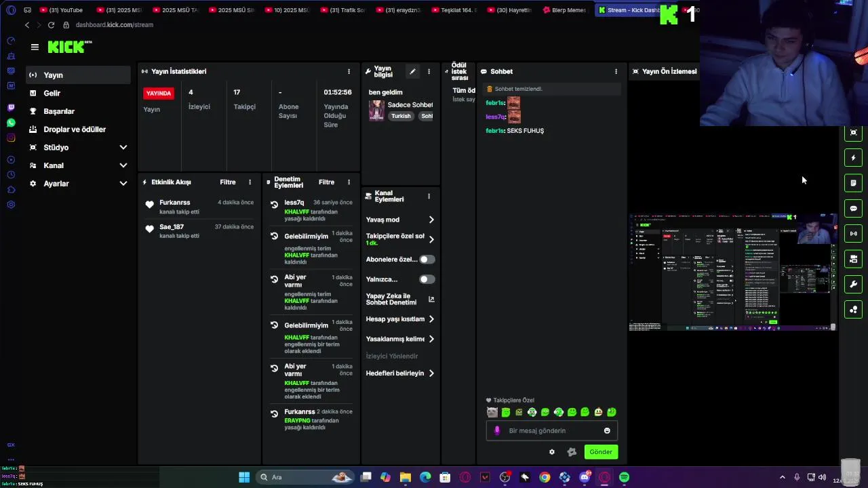Open the Etkinlik Akışı three-dot menu
This screenshot has width=868, height=488.
point(250,182)
